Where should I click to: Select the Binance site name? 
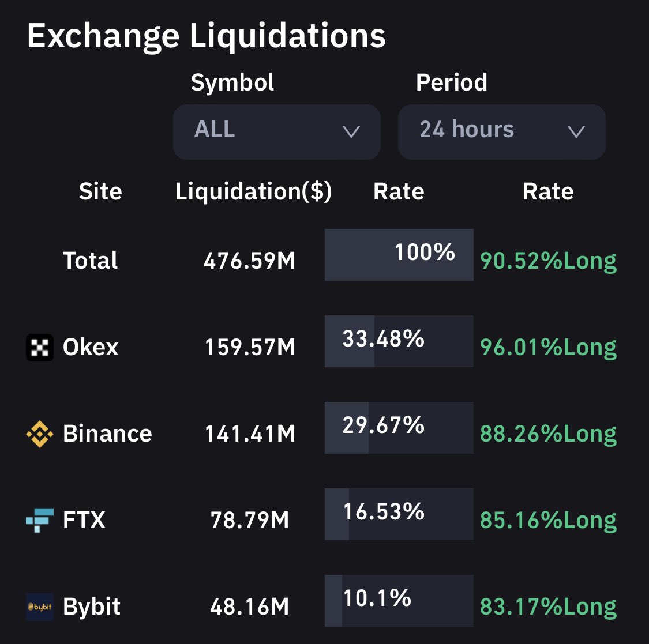[x=107, y=434]
